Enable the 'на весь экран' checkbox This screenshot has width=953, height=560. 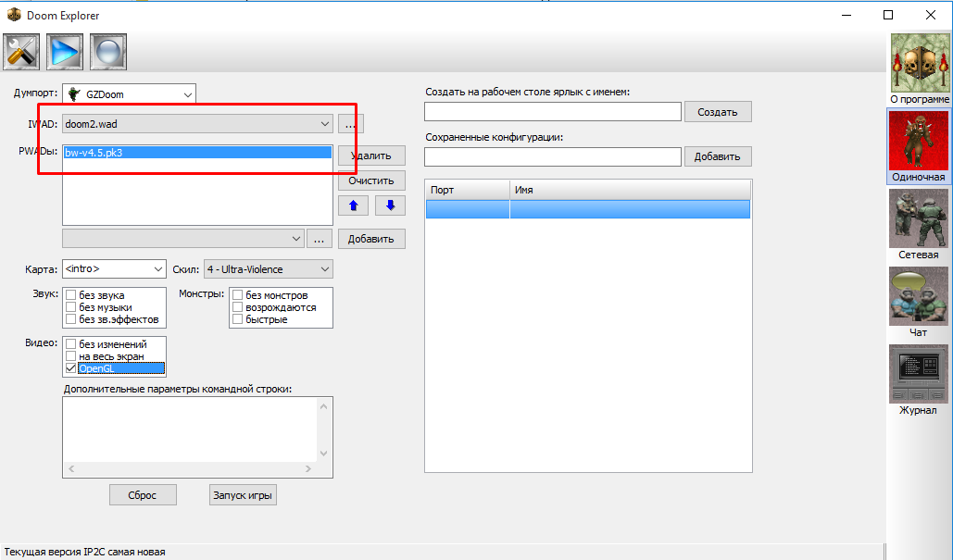point(71,356)
